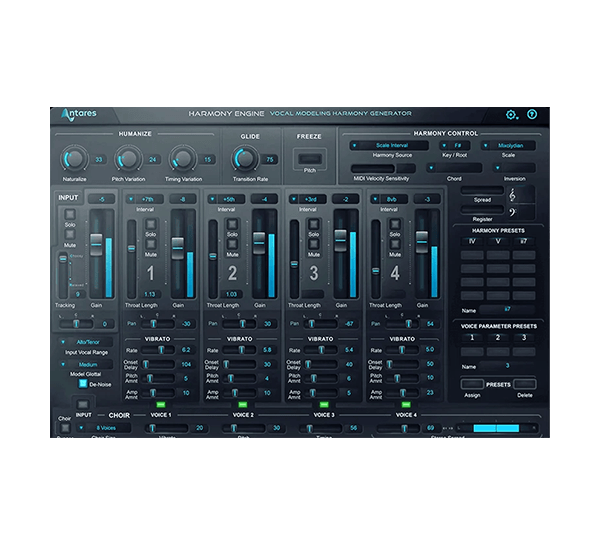Click the Antares logo
600x543 pixels.
click(x=79, y=114)
